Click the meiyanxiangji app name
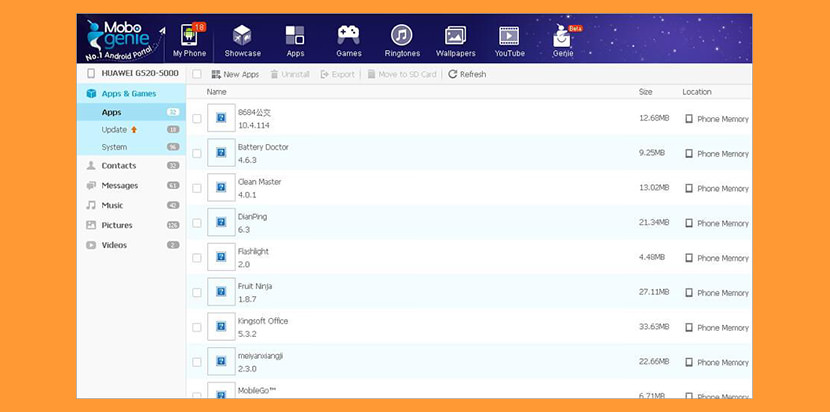Image resolution: width=830 pixels, height=412 pixels. (x=260, y=356)
